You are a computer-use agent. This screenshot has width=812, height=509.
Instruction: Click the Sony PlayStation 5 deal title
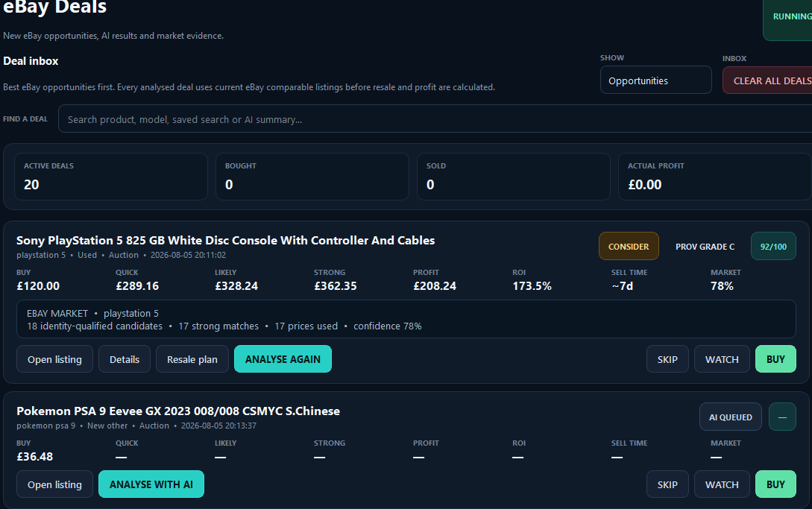tap(225, 240)
